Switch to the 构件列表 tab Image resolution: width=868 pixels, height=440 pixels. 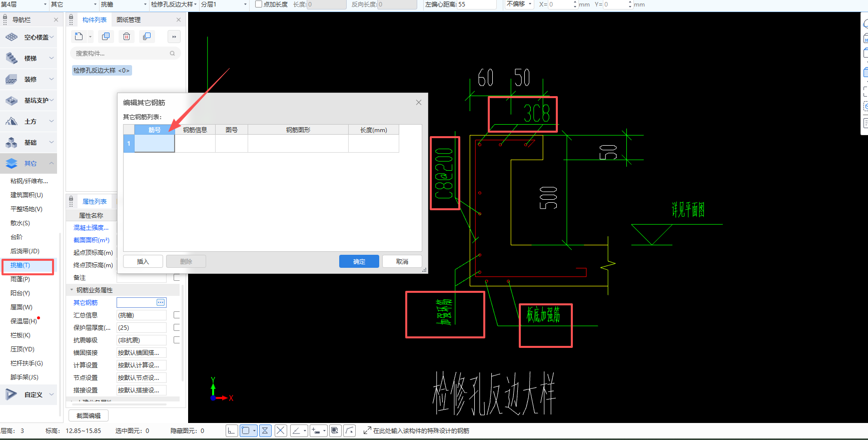click(95, 20)
